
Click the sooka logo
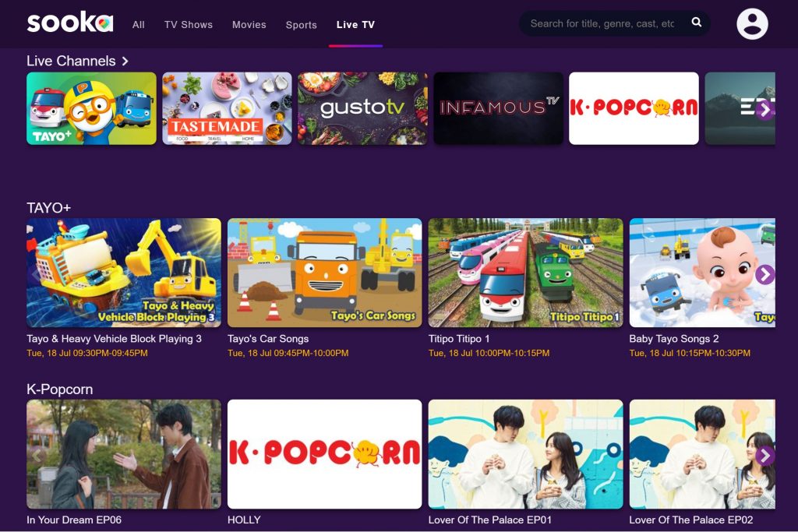pos(69,23)
